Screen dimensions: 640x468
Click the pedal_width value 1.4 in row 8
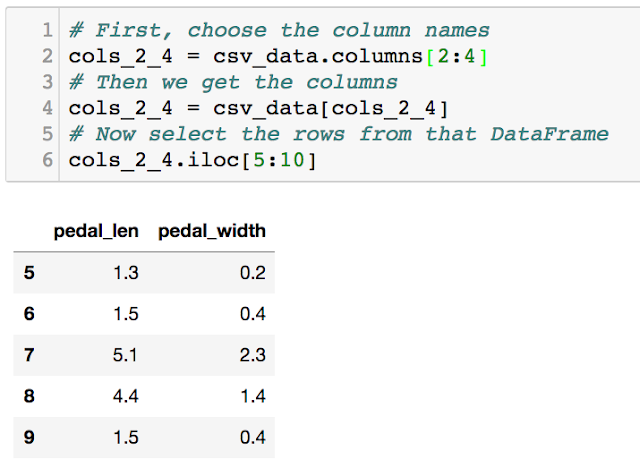point(253,396)
